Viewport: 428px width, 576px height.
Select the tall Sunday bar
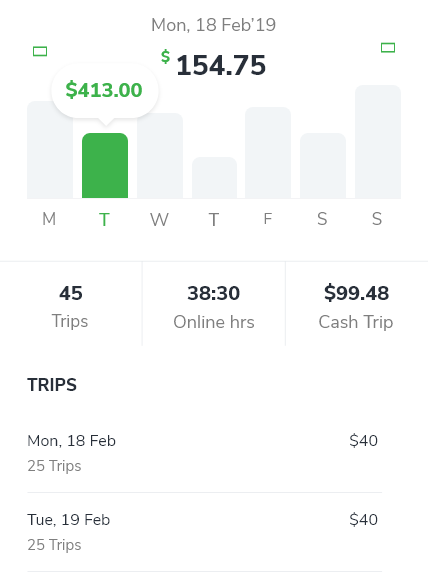(x=378, y=142)
